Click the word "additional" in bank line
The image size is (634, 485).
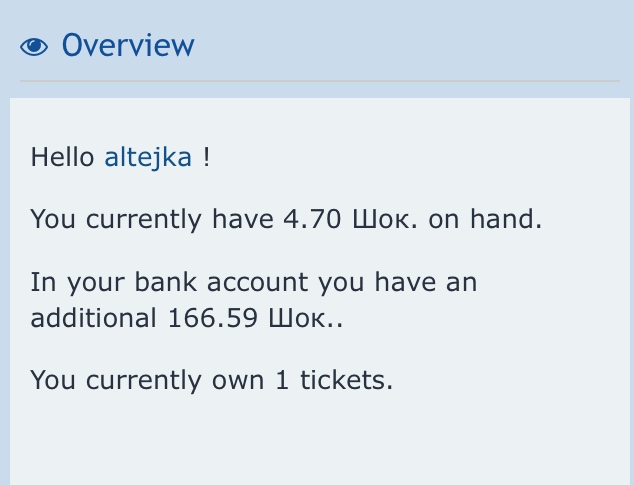[92, 318]
